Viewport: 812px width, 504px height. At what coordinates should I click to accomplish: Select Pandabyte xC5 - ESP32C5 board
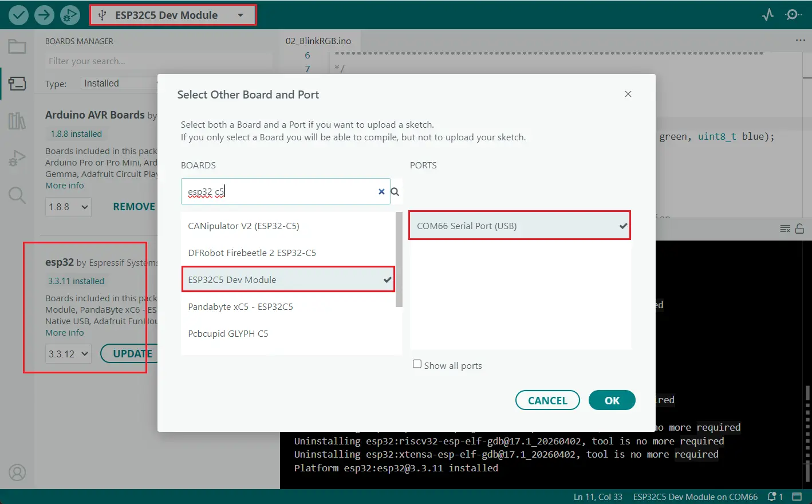[289, 306]
